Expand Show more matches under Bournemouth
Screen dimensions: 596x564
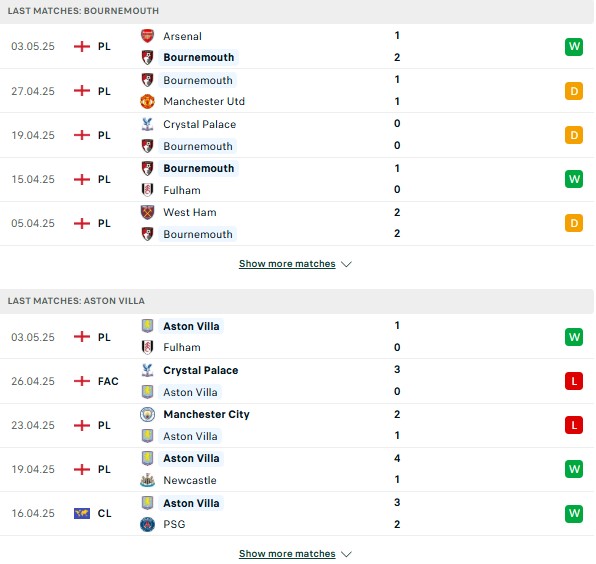(287, 264)
